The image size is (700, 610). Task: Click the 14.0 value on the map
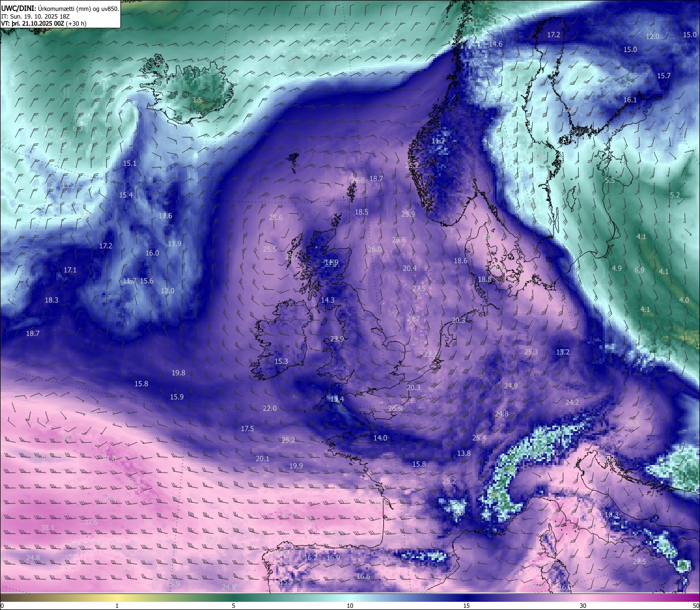380,438
